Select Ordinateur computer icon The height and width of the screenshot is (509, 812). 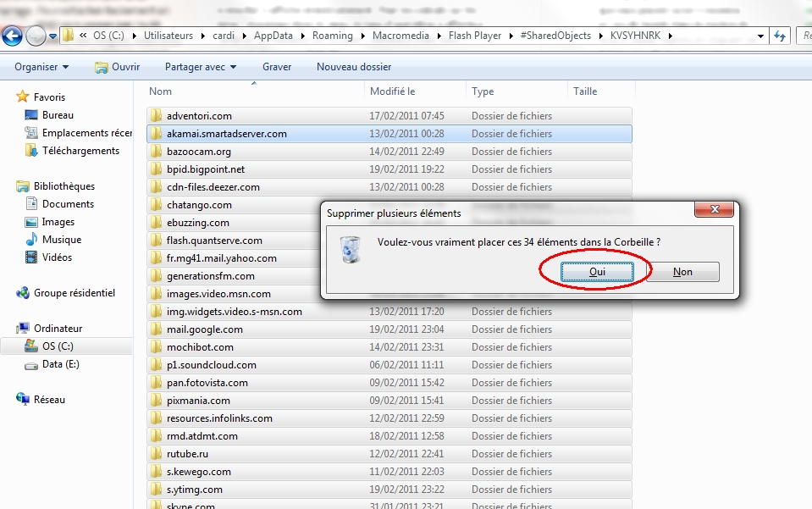22,329
